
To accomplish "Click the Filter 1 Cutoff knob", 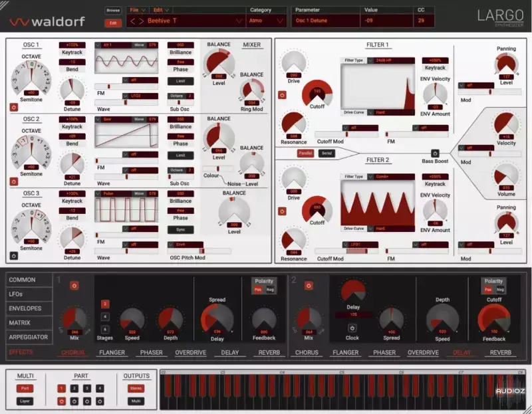I will click(x=317, y=92).
